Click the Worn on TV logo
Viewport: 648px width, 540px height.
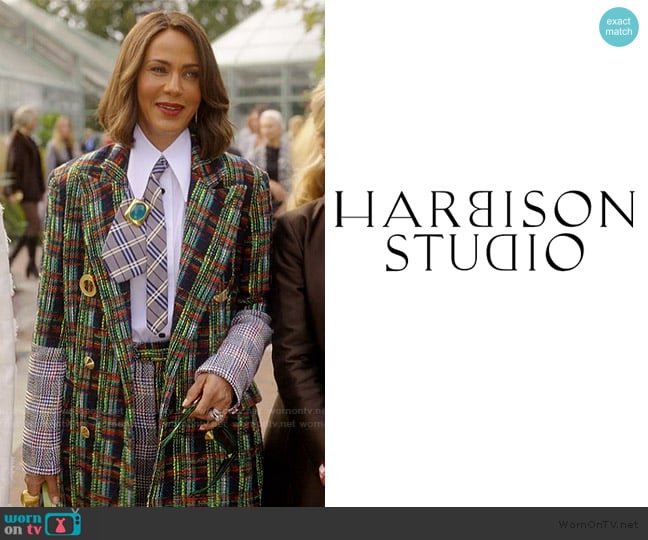pyautogui.click(x=43, y=523)
